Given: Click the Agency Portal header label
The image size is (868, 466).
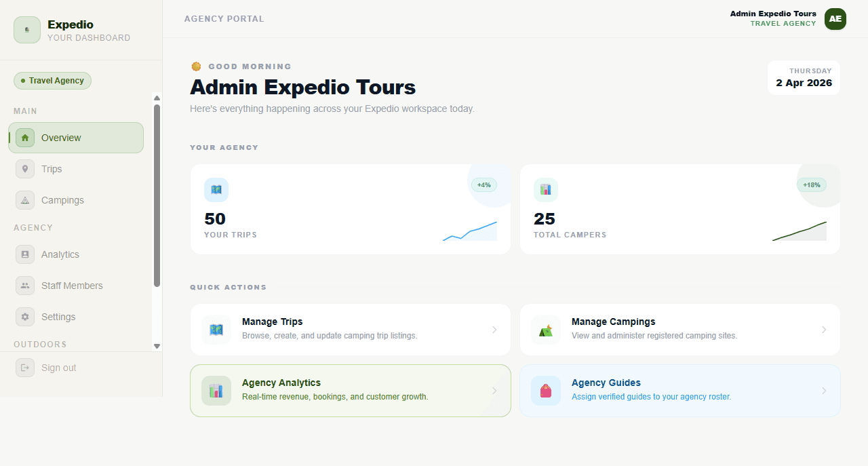Looking at the screenshot, I should [224, 19].
